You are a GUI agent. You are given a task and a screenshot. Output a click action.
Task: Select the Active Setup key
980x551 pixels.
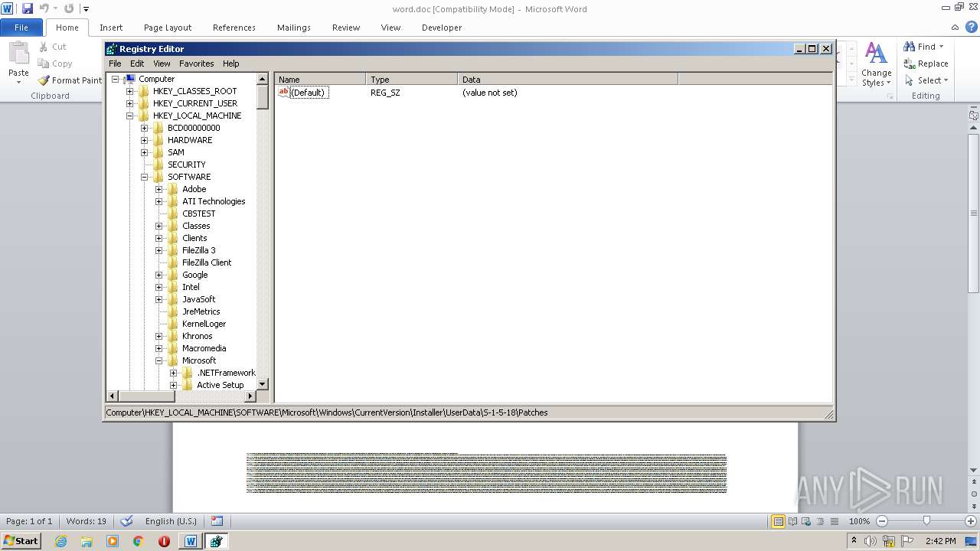(220, 385)
